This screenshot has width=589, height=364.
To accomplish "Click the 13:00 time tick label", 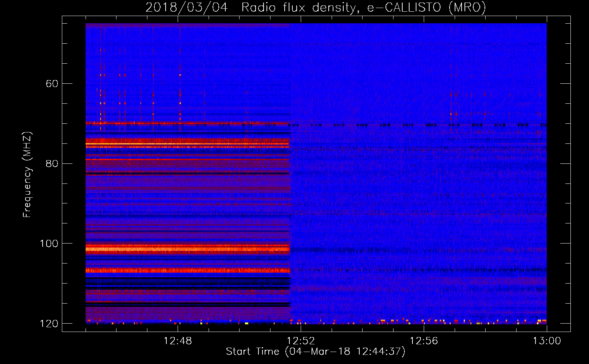I will (x=547, y=341).
